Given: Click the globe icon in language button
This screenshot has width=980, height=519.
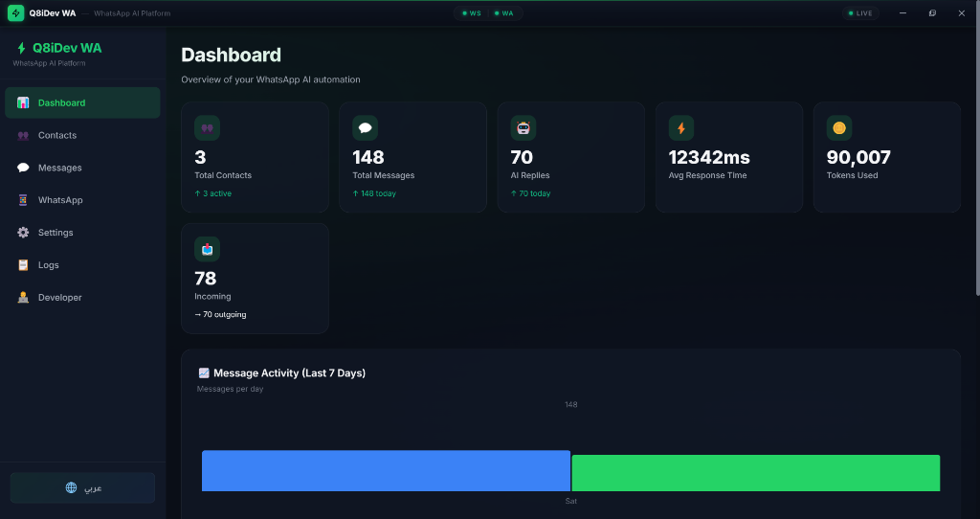Looking at the screenshot, I should pyautogui.click(x=71, y=487).
